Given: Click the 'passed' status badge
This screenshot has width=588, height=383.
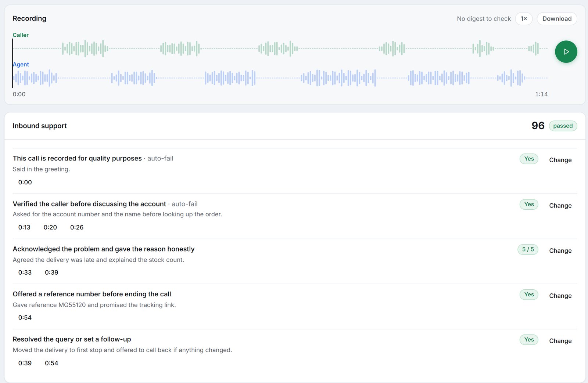Looking at the screenshot, I should (x=563, y=126).
